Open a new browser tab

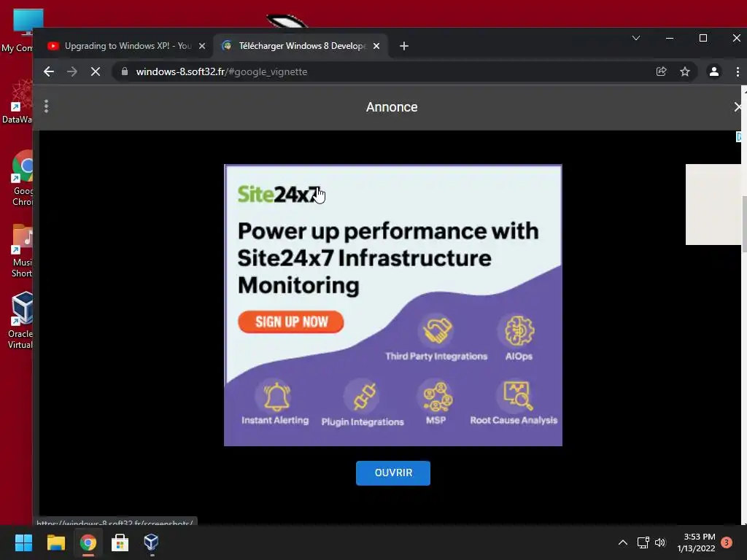click(x=404, y=46)
